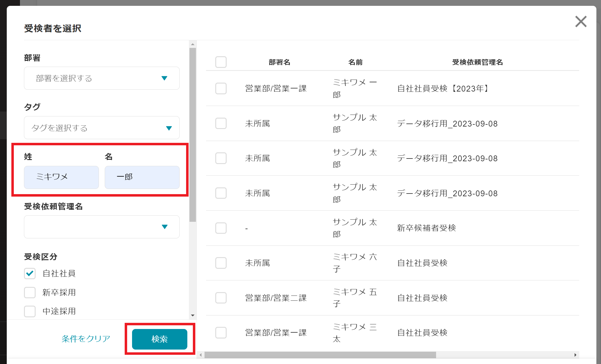Click the 名 field containing 一郎
This screenshot has height=364, width=601.
pyautogui.click(x=142, y=177)
